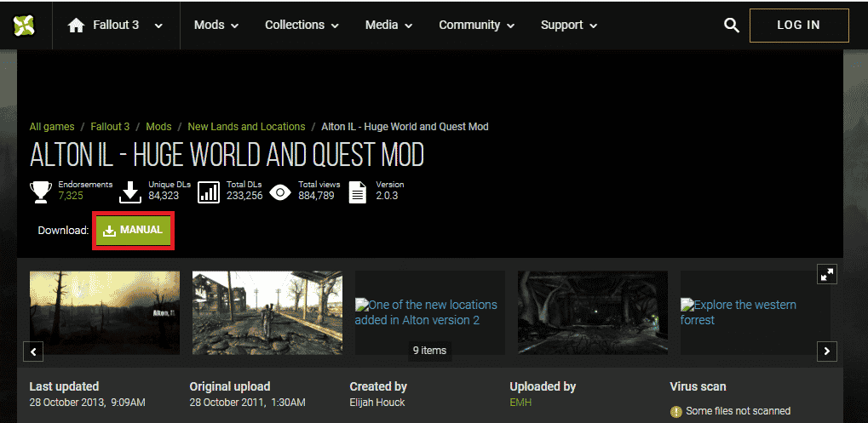Open the dark tunnel thumbnail

click(593, 312)
